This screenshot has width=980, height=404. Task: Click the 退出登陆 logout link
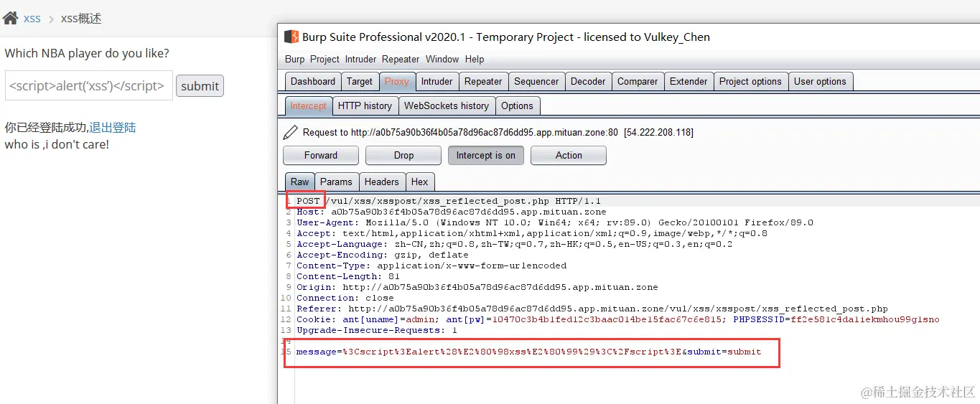point(113,128)
